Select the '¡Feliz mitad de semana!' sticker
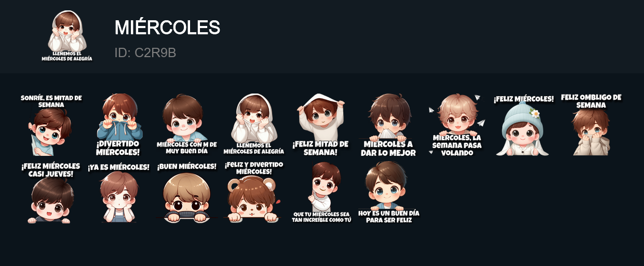The width and height of the screenshot is (644, 266). point(320,125)
